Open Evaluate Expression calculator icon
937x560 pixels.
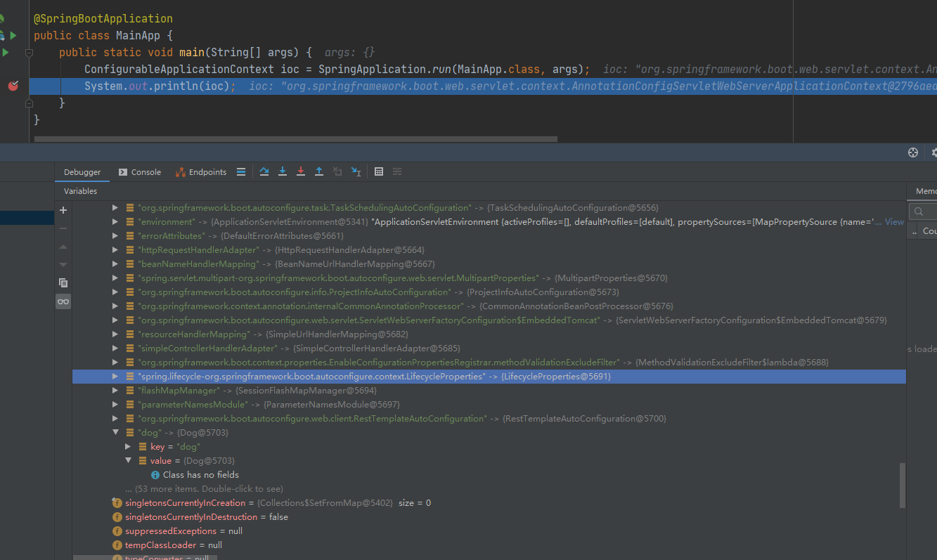coord(379,171)
